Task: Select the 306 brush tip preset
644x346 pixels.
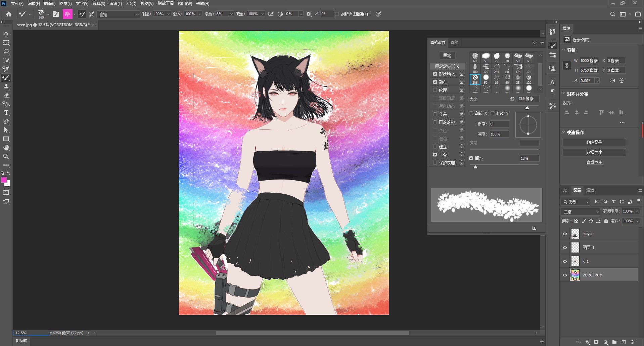Action: [475, 79]
